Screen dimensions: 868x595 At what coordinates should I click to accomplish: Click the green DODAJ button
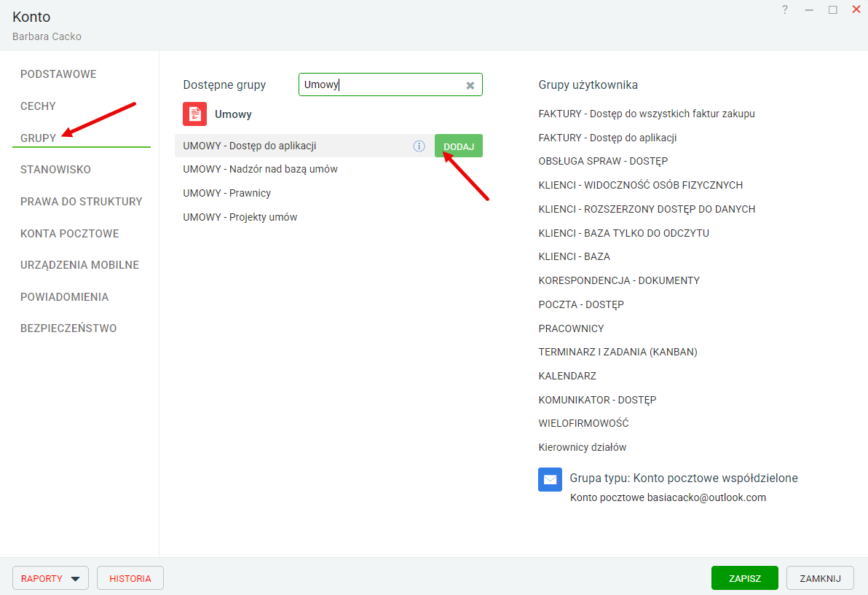tap(458, 146)
